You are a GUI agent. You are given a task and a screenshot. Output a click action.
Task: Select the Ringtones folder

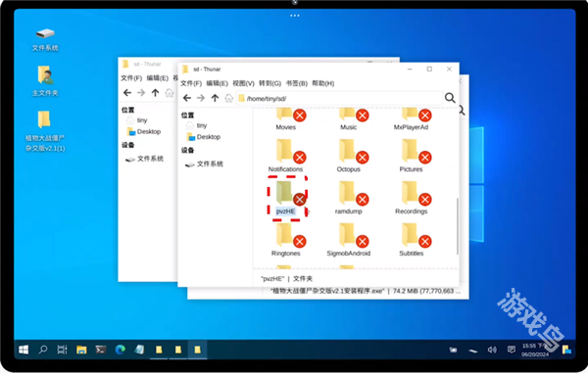coord(286,240)
